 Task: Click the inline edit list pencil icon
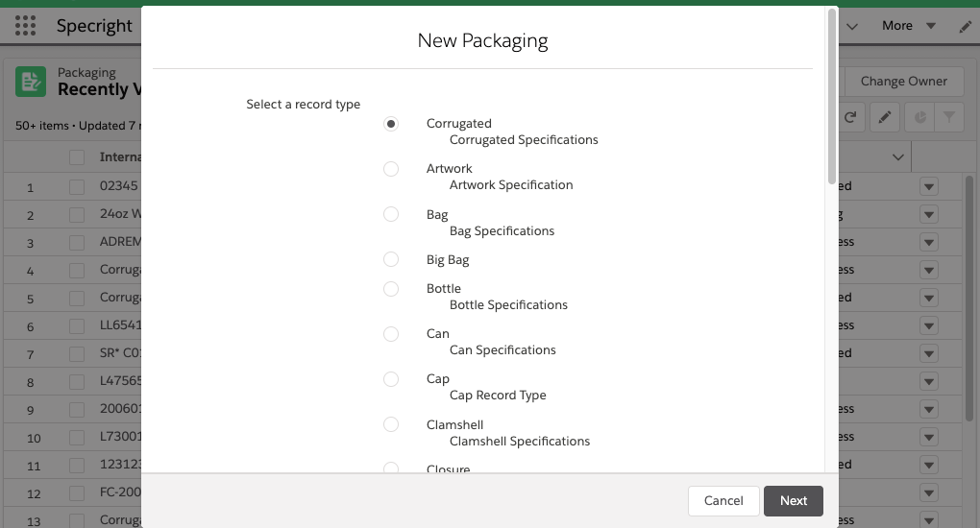(885, 118)
